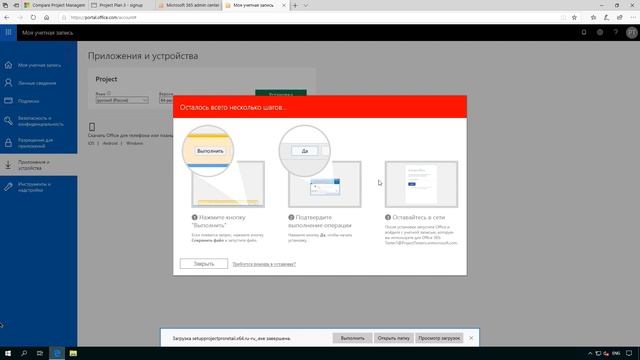Add page to favorites with star icon
The width and height of the screenshot is (640, 360).
[x=574, y=18]
